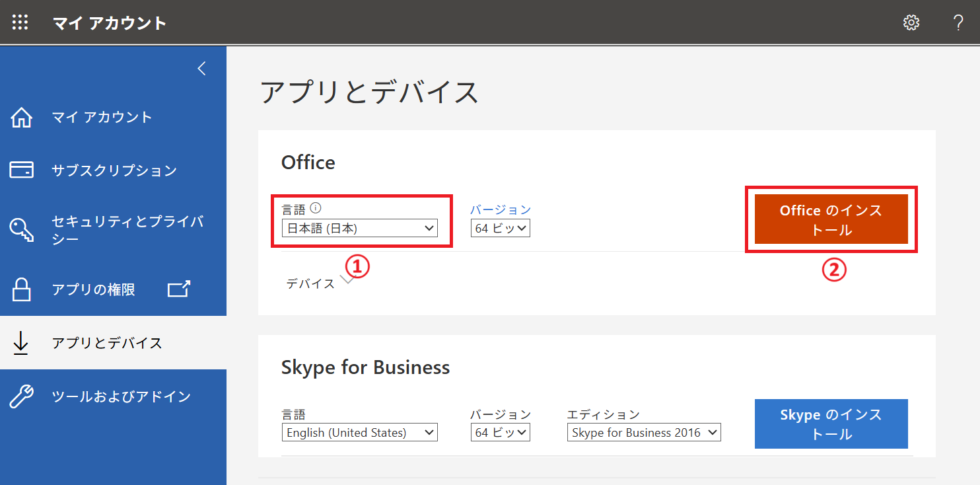
Task: Open the エディション dropdown Skype for Business 2016
Action: [x=644, y=433]
